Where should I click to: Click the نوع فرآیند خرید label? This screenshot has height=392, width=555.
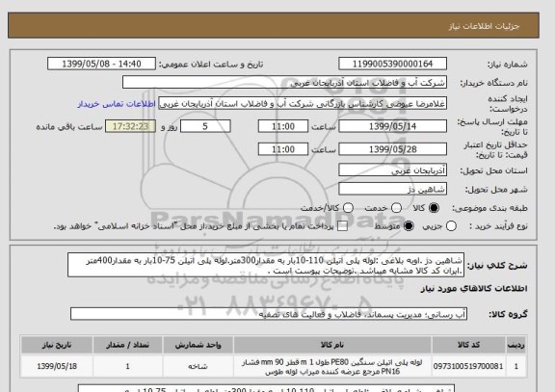[498, 226]
